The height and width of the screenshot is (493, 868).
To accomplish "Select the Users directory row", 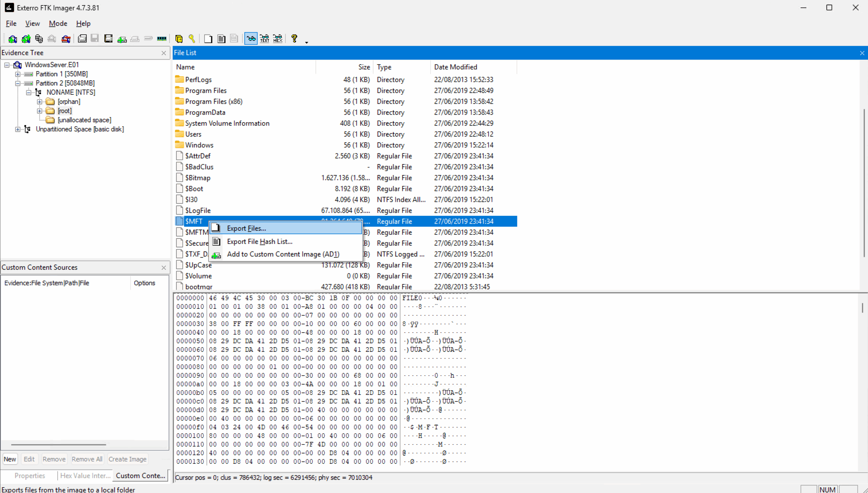I will (346, 134).
